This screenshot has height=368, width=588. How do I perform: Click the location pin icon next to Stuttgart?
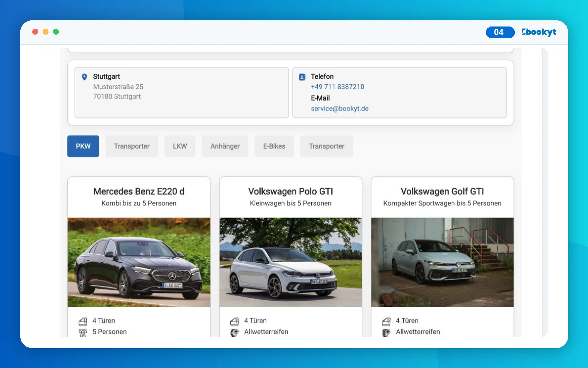84,77
